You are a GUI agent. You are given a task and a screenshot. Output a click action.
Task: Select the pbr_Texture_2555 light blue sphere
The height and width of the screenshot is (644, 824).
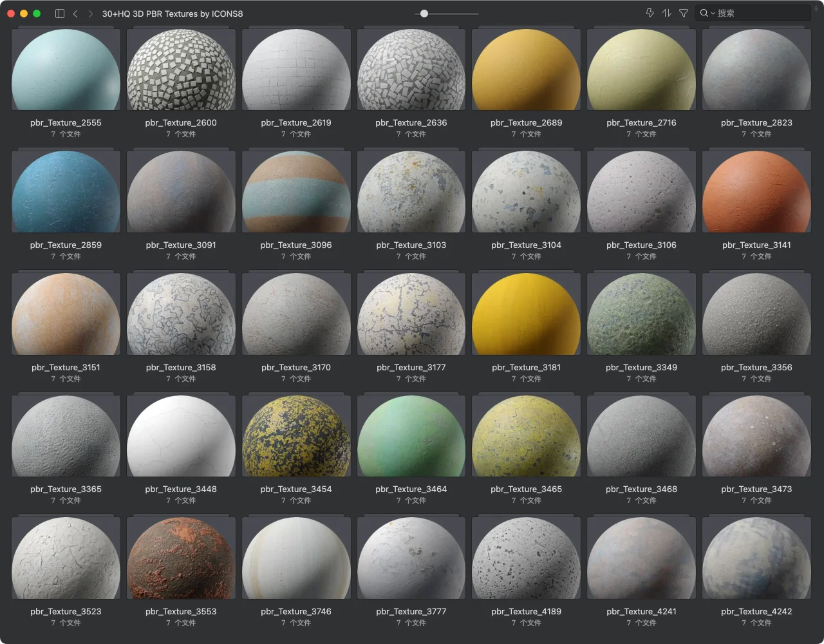tap(66, 70)
